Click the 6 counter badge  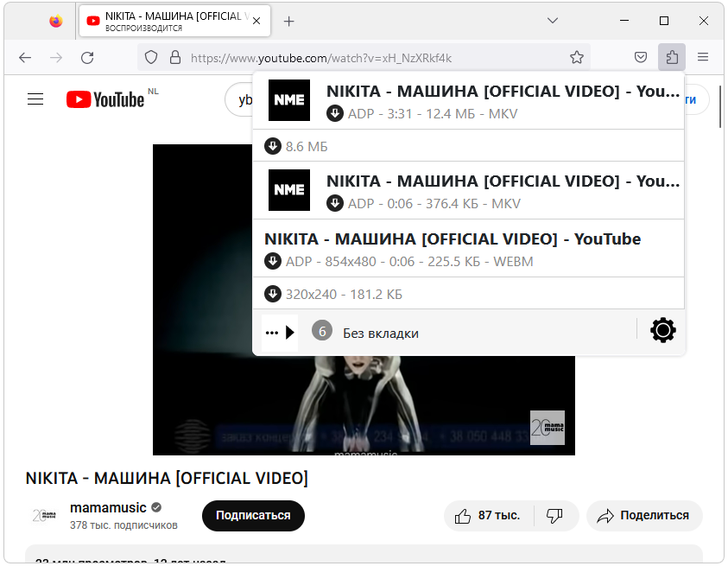click(322, 331)
